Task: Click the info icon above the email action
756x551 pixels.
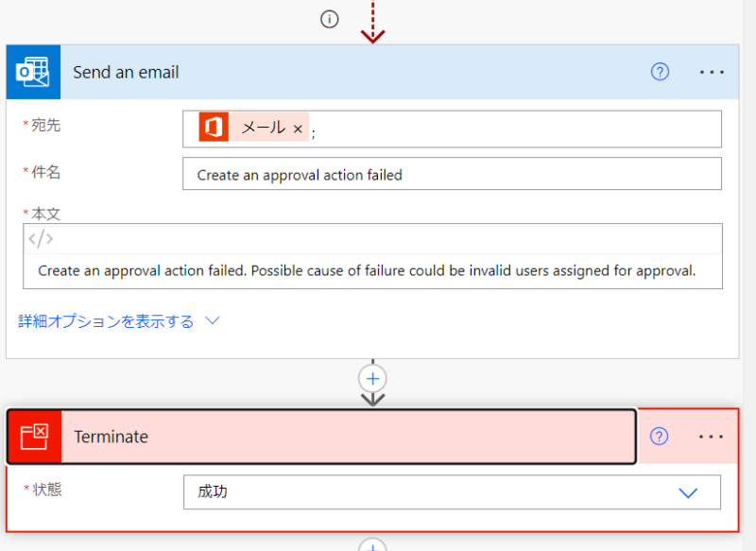Action: (x=329, y=19)
